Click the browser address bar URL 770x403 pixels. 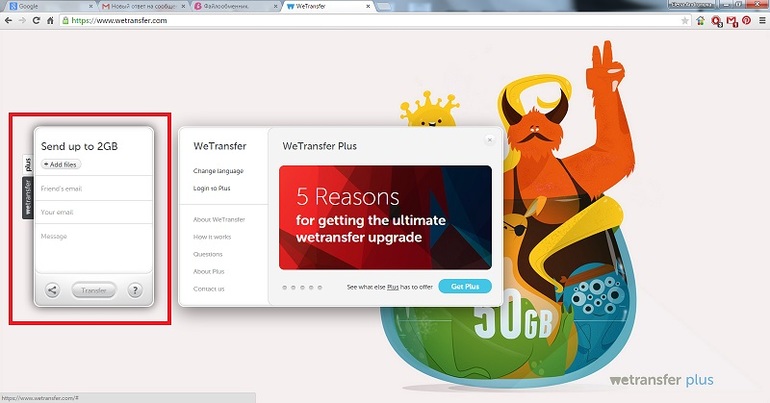point(119,21)
